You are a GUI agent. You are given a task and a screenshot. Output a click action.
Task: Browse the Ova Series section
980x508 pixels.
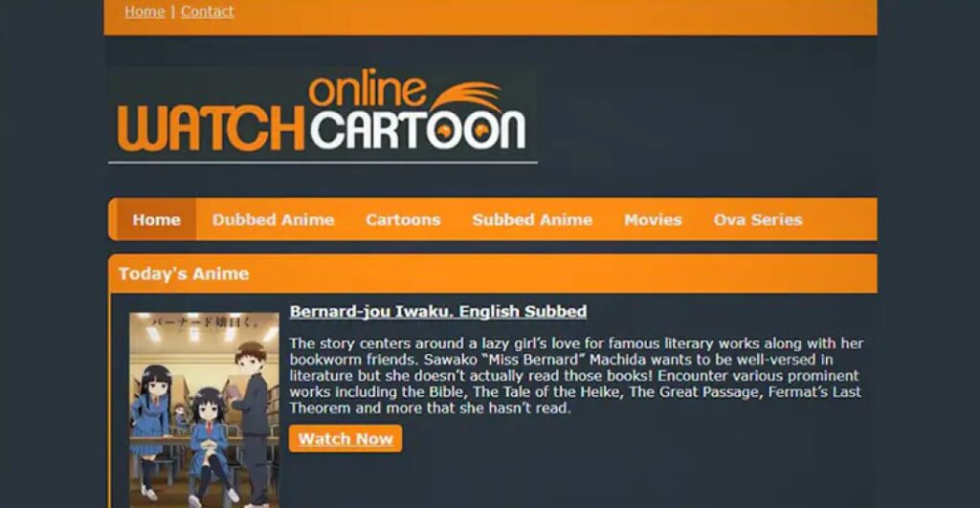758,219
